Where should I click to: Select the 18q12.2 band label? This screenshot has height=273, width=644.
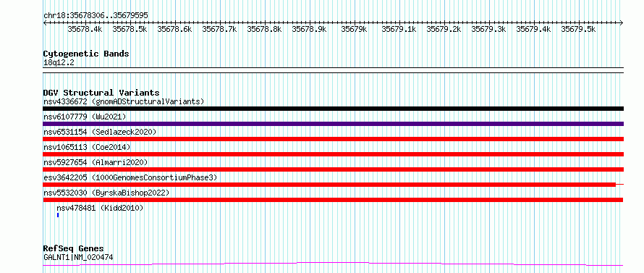click(x=59, y=63)
